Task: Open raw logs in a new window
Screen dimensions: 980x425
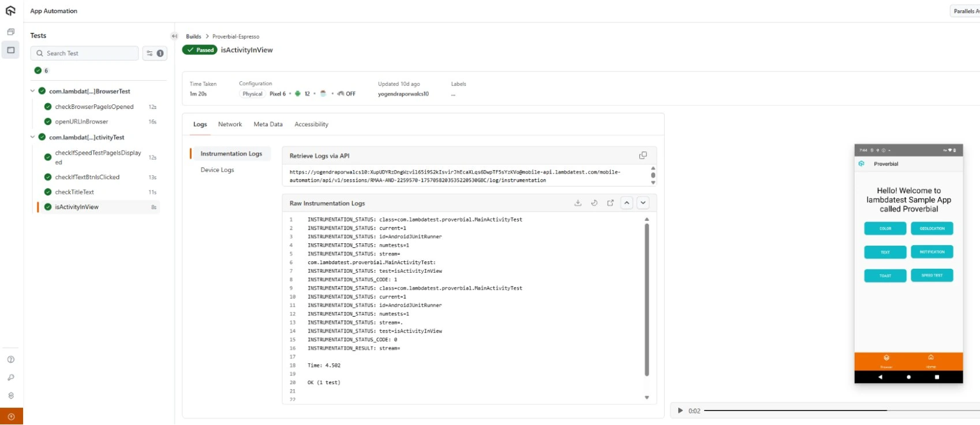Action: 610,203
